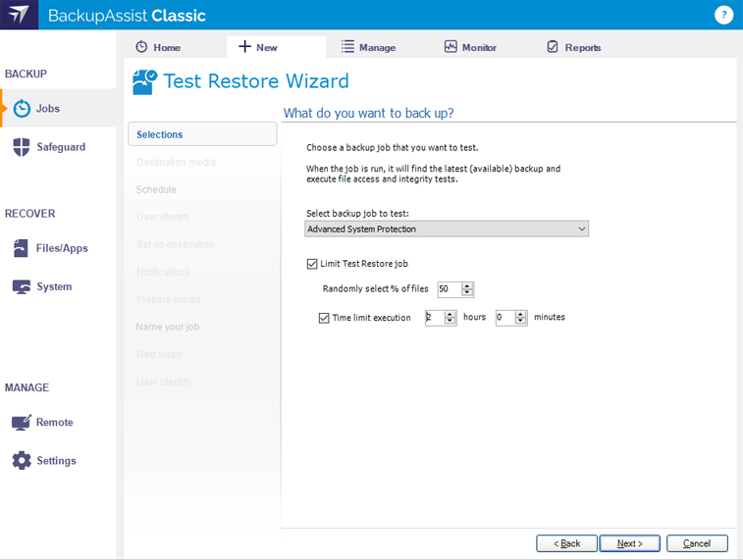Select the Notifications wizard step
743x560 pixels.
[163, 273]
